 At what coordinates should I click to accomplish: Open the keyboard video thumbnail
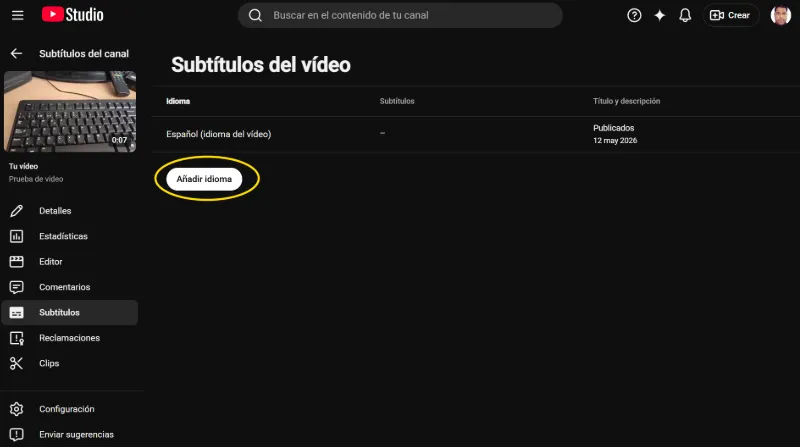(70, 111)
